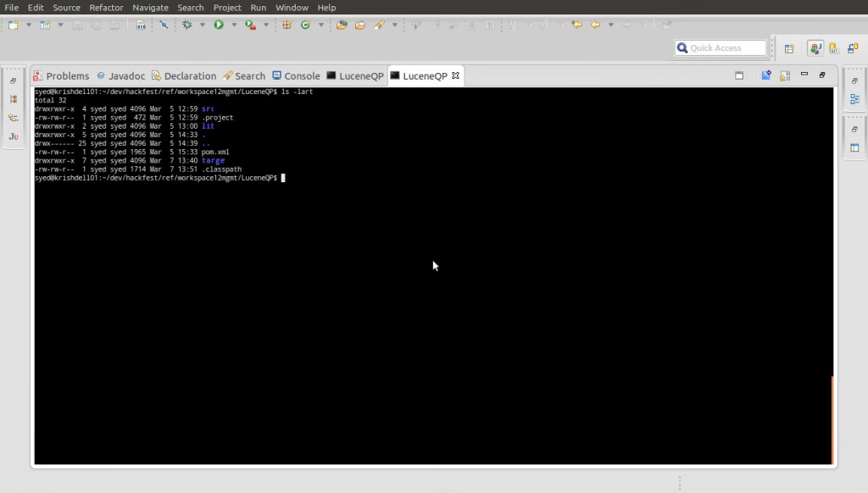Expand the New Java Class dropdown arrow
The image size is (868, 493).
pos(321,25)
